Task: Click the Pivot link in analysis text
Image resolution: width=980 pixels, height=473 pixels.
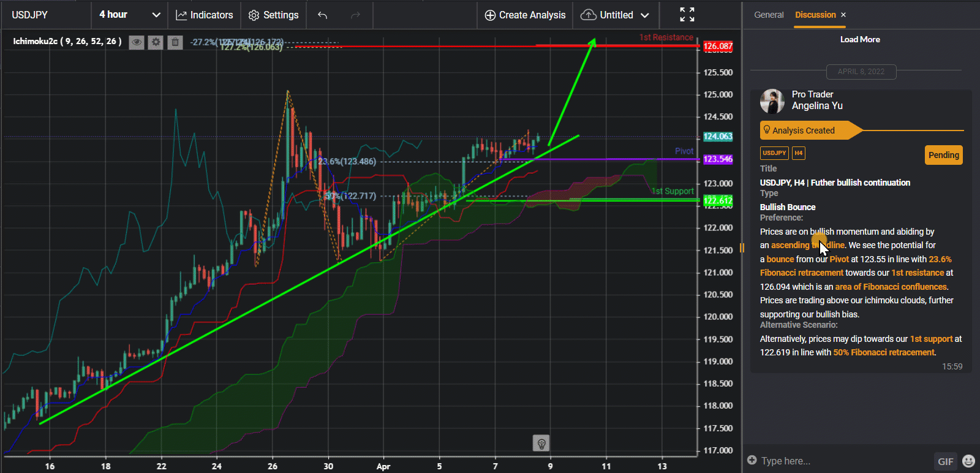Action: tap(839, 259)
